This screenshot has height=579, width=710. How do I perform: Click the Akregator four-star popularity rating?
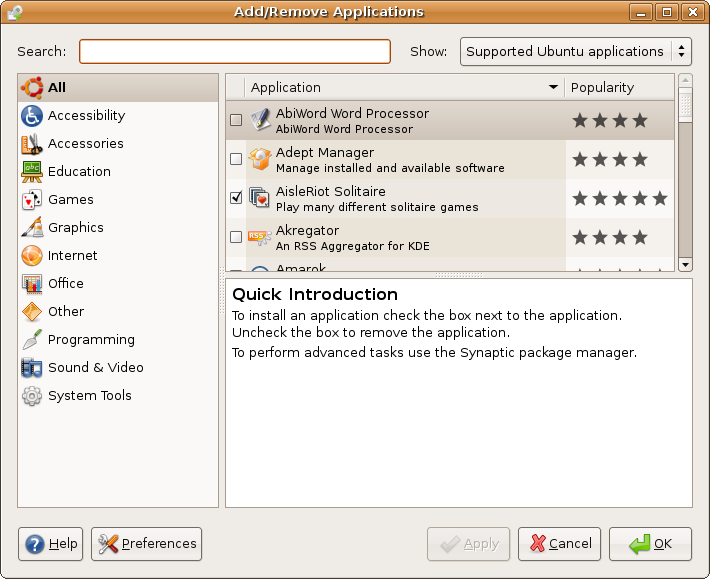(610, 237)
